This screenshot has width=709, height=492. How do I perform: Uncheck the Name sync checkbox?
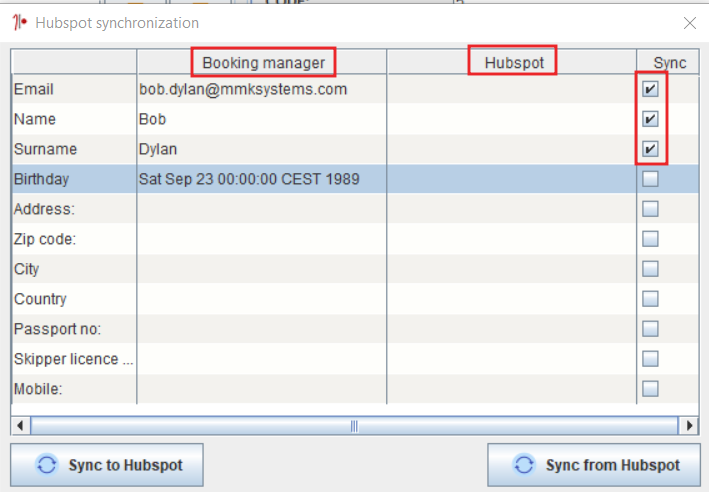(x=650, y=119)
